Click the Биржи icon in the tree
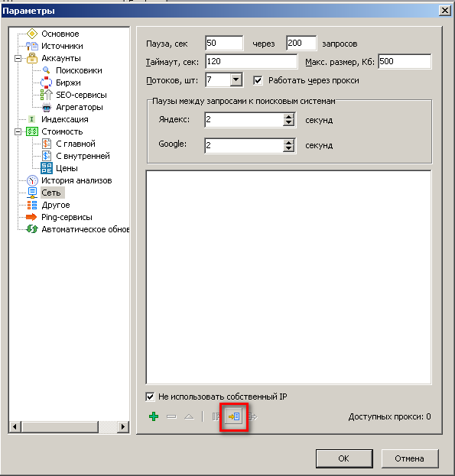Viewport: 455px width, 476px height. pyautogui.click(x=46, y=83)
